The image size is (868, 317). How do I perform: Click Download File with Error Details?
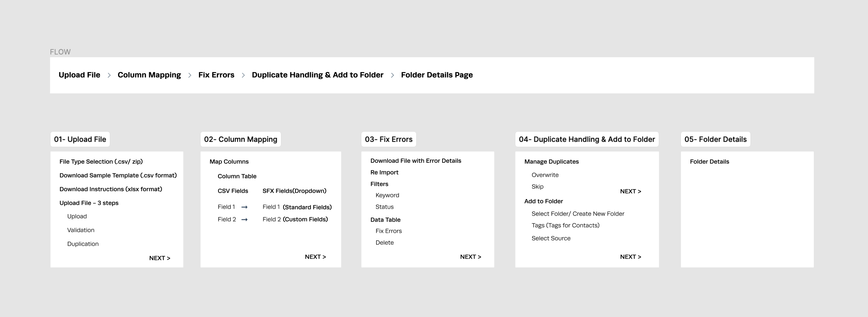(x=415, y=161)
